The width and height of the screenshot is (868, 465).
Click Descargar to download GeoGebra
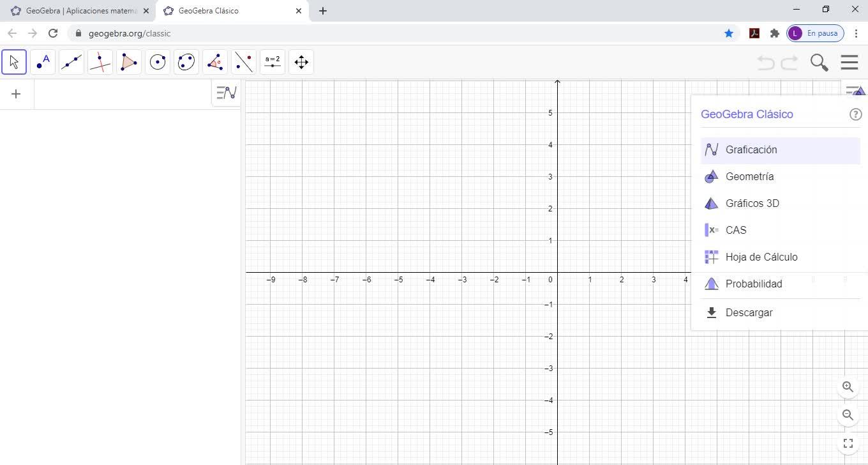point(781,313)
